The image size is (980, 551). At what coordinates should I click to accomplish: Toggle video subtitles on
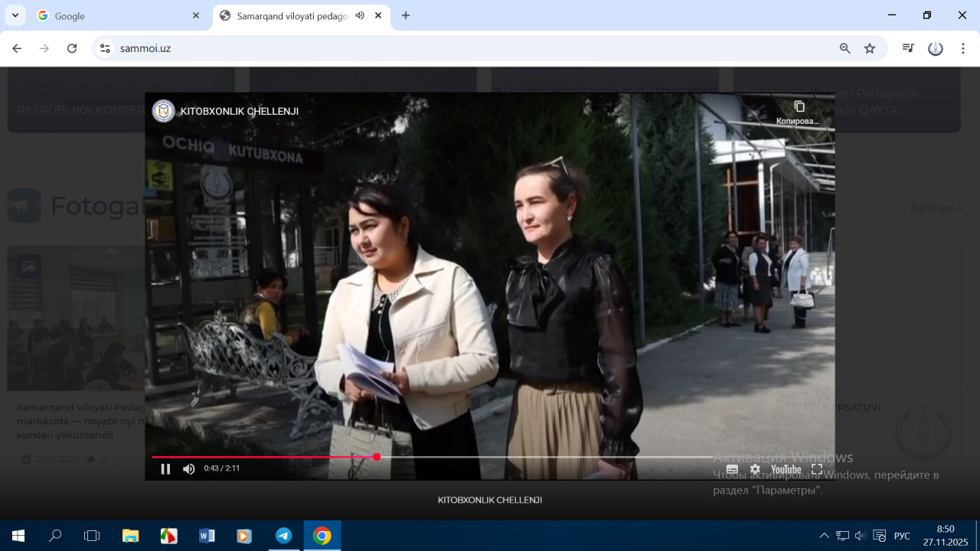732,469
